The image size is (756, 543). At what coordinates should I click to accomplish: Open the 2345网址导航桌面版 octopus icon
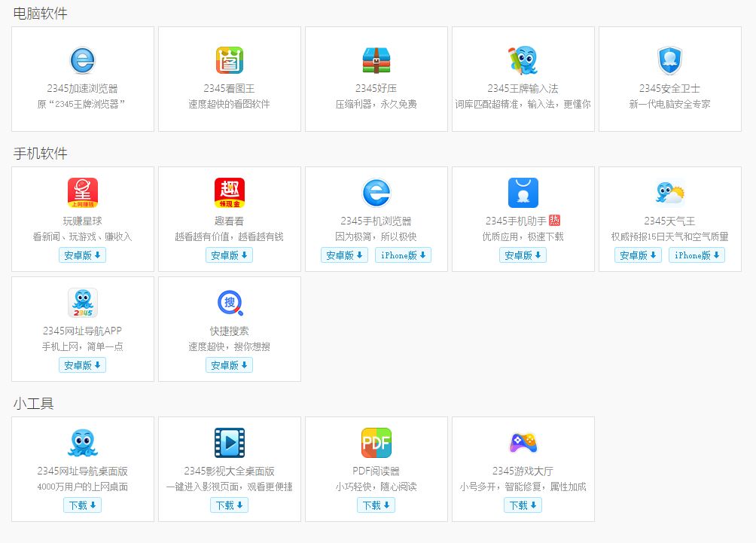pyautogui.click(x=82, y=443)
